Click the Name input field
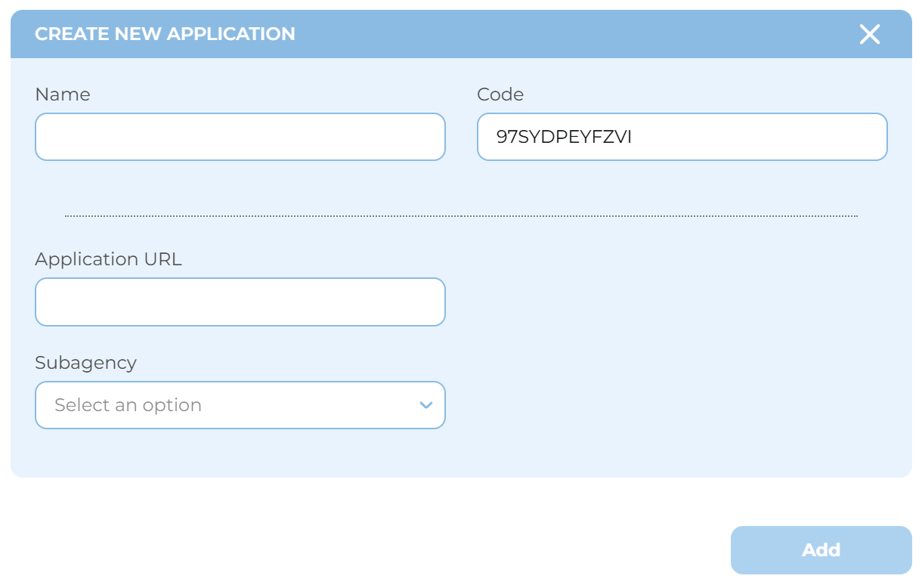The image size is (922, 588). click(x=240, y=137)
